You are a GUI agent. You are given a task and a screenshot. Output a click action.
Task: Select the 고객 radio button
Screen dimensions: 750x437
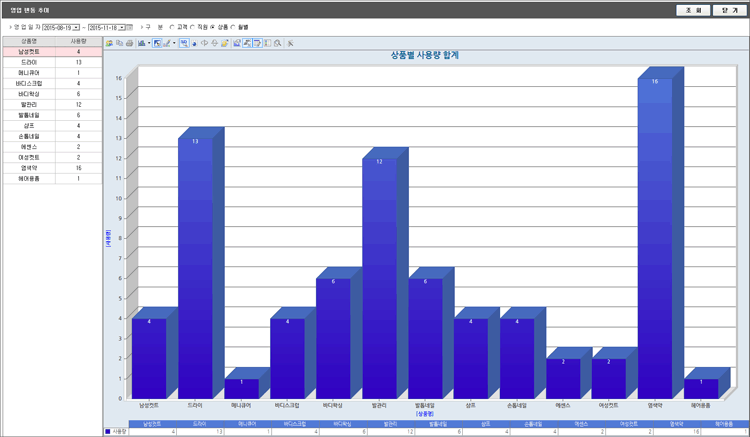tap(172, 27)
